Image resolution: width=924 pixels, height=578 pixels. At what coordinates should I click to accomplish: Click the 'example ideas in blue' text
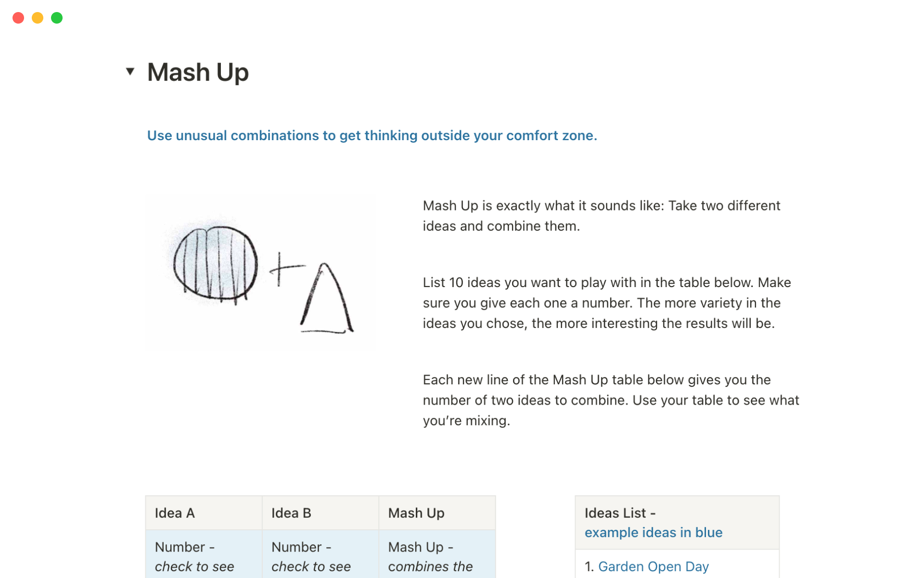pos(653,532)
